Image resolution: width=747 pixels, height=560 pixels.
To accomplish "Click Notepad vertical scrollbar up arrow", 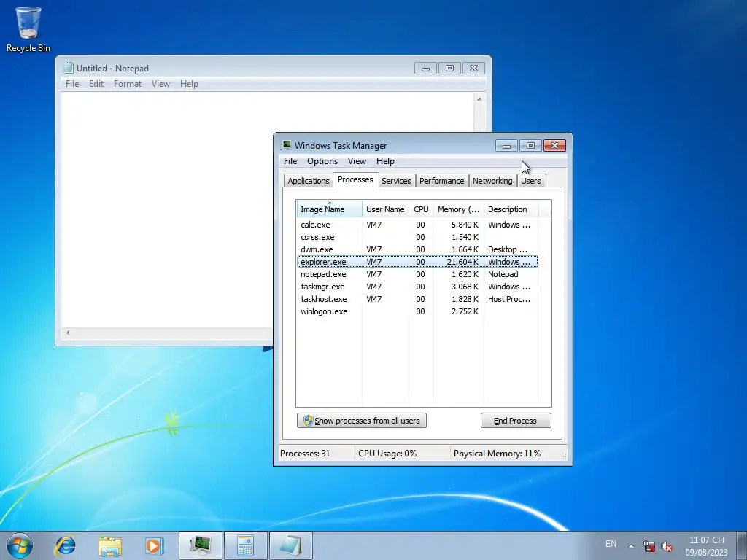I will click(479, 99).
